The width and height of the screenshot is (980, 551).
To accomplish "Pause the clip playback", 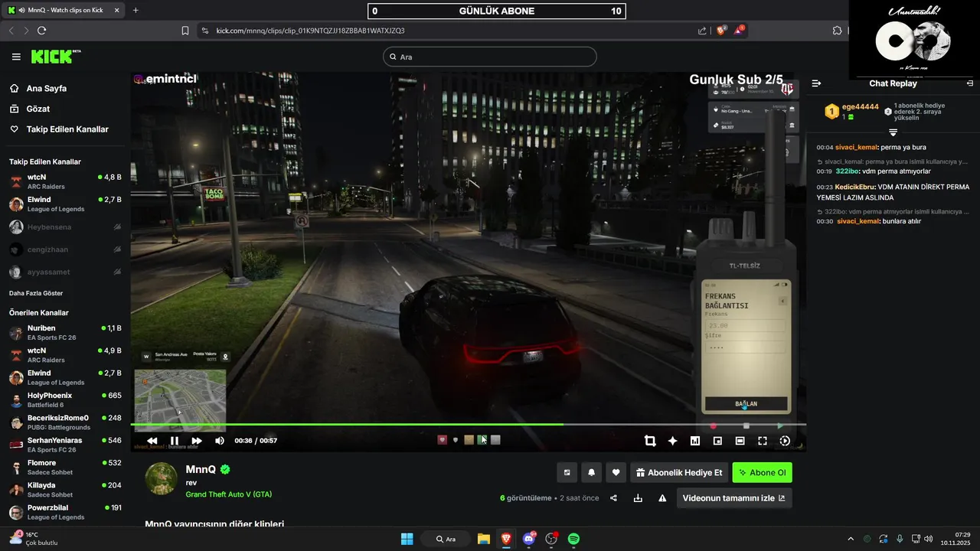I will point(175,441).
